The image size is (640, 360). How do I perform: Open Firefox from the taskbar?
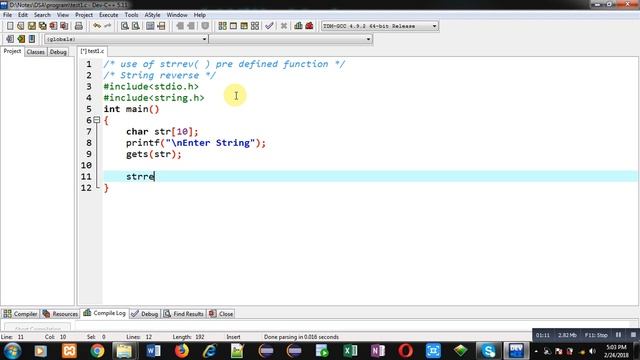pos(182,351)
